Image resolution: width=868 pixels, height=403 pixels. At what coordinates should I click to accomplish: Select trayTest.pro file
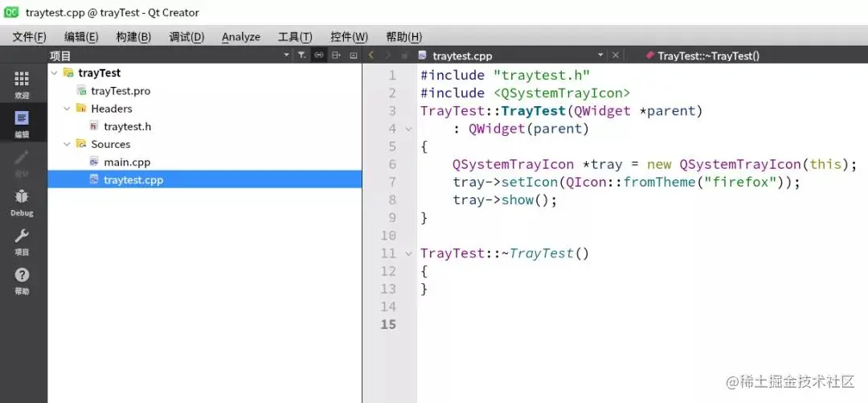pyautogui.click(x=121, y=91)
